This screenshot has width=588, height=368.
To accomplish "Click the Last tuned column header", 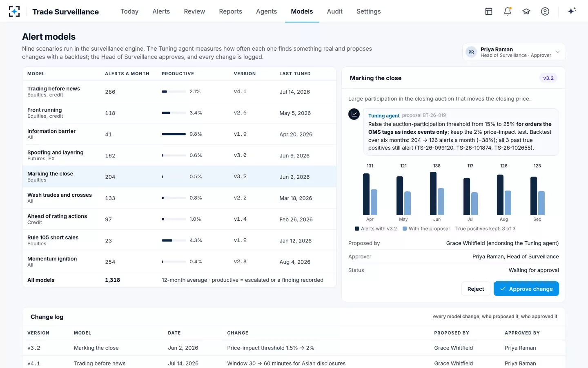I will tap(295, 74).
